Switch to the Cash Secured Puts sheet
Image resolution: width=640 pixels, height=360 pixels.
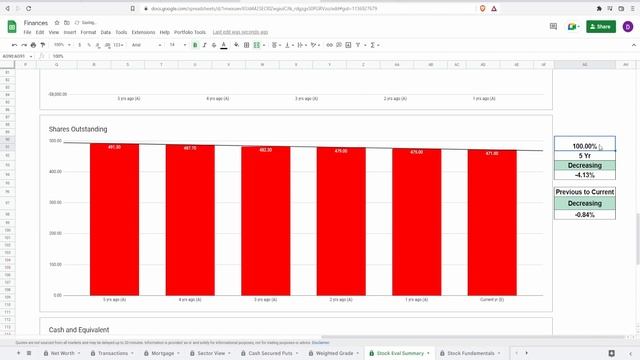click(270, 353)
